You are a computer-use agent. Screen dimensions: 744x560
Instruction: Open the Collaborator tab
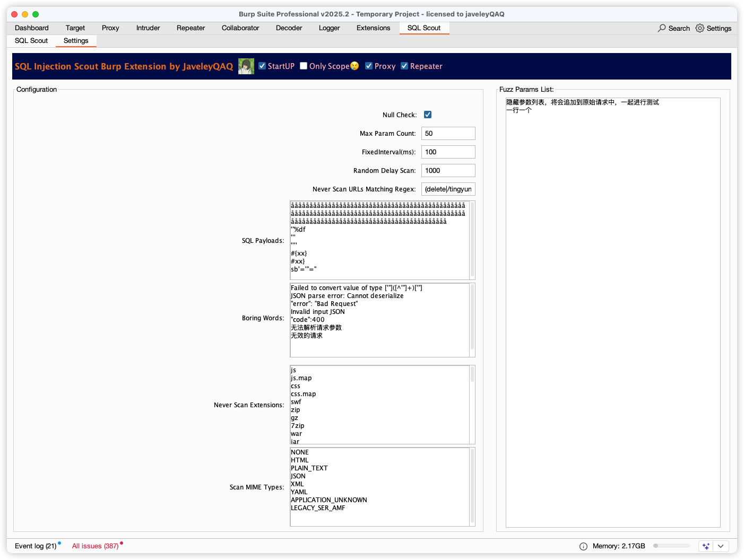[x=240, y=28]
